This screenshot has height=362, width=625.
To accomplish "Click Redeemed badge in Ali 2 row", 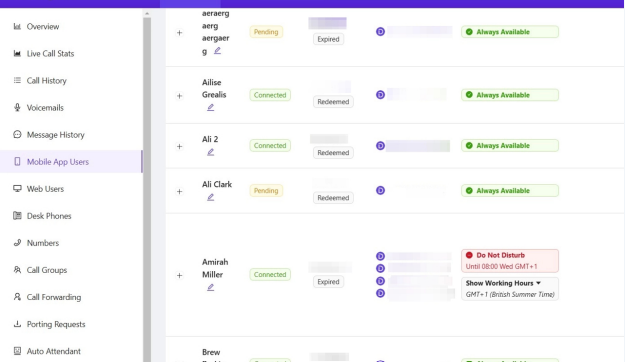I will [x=333, y=153].
